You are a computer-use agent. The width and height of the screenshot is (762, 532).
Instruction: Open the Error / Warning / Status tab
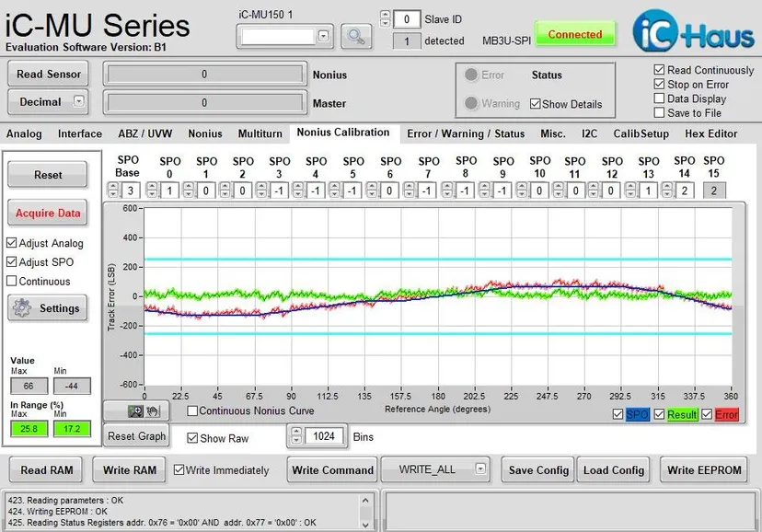pos(466,133)
